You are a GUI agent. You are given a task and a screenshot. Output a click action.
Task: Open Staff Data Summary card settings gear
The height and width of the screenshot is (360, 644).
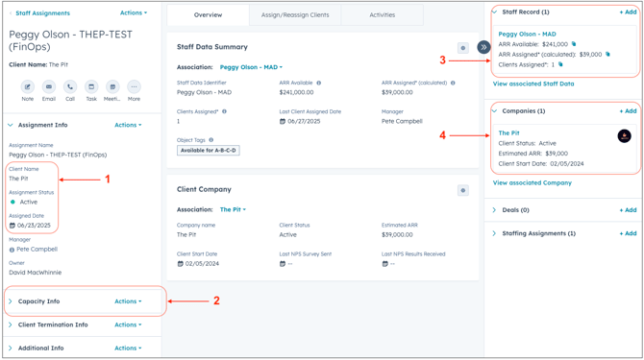click(463, 48)
